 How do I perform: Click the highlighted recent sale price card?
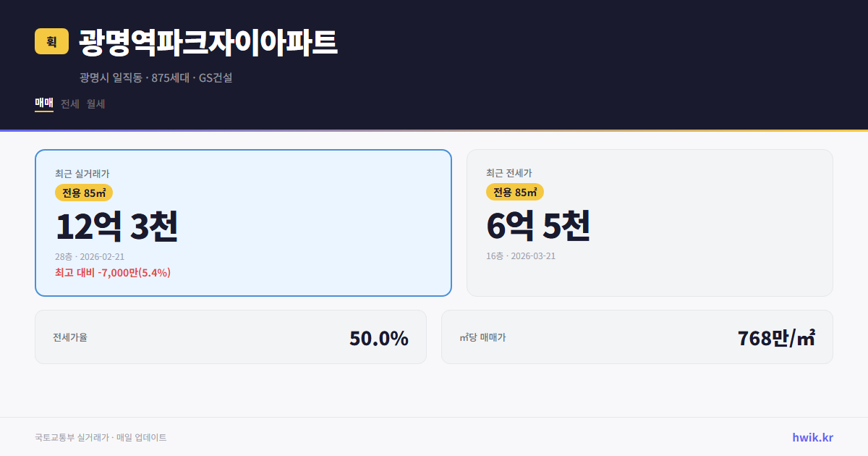[243, 222]
